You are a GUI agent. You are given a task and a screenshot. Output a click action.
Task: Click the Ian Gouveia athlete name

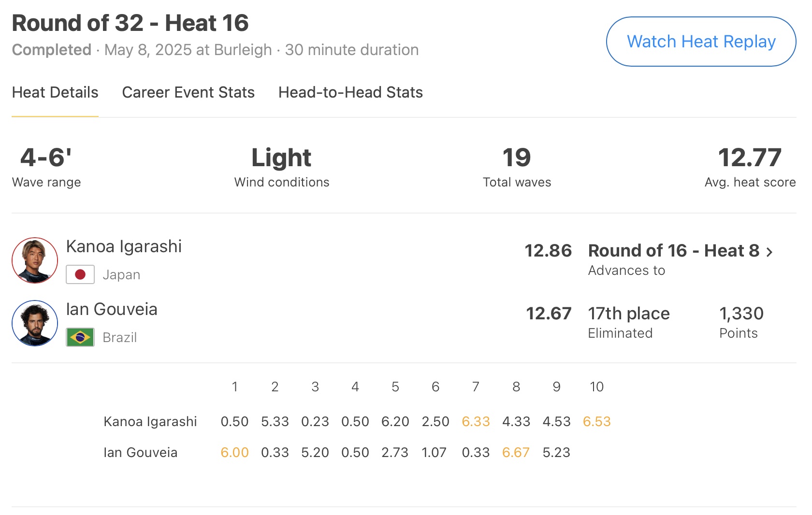[112, 309]
